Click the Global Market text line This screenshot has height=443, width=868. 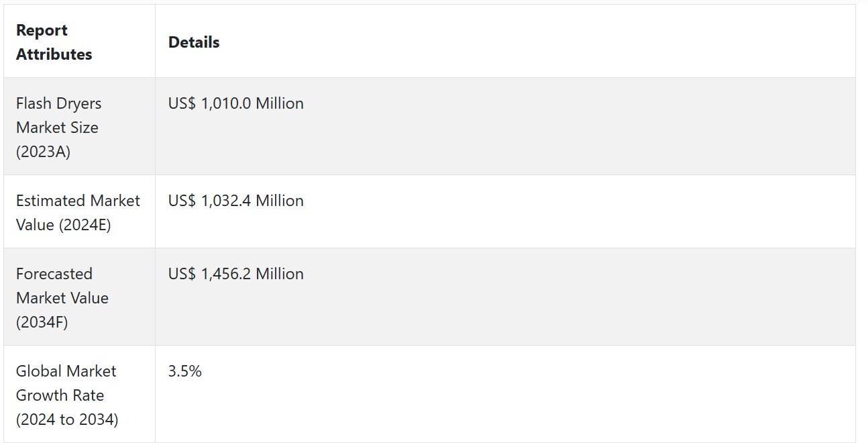pyautogui.click(x=66, y=371)
